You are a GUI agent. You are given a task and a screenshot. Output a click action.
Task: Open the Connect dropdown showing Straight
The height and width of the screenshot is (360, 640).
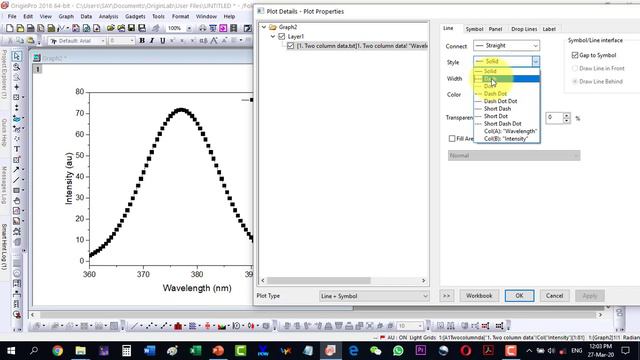506,45
